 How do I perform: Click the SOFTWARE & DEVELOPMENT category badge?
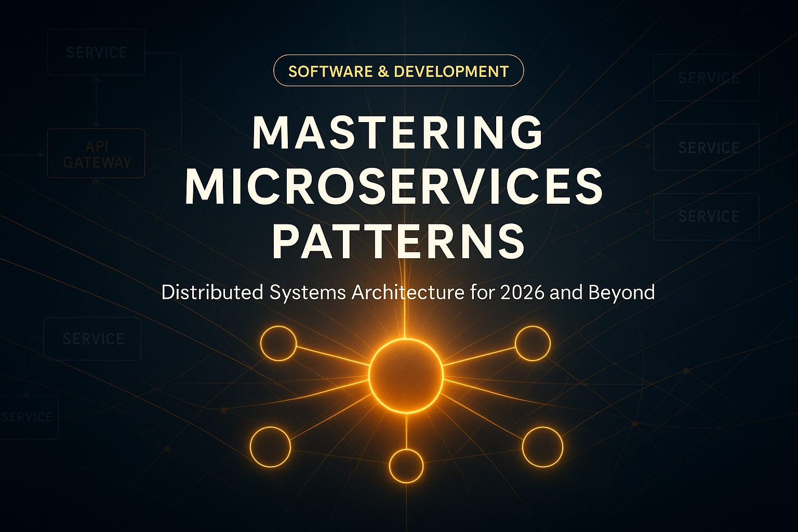398,71
